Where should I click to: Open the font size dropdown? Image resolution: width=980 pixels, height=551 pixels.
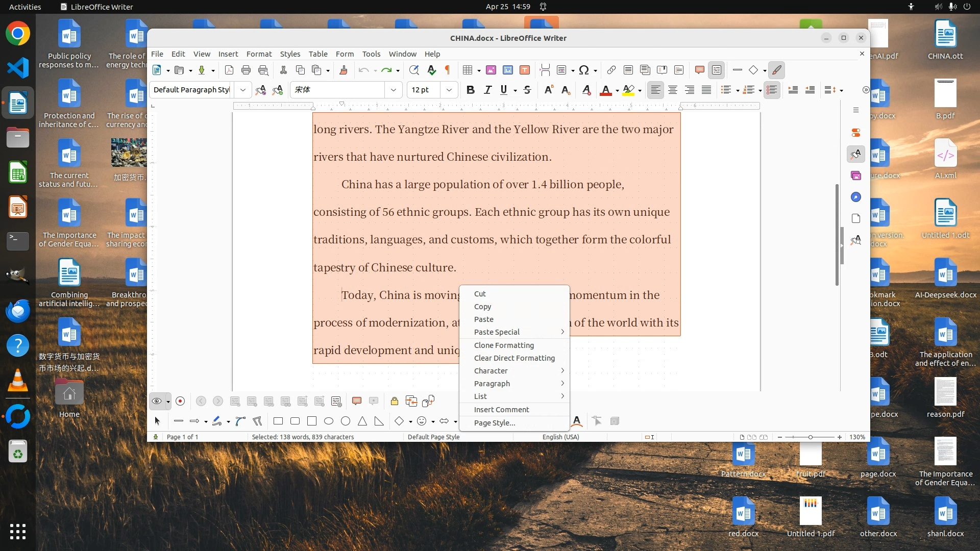point(449,90)
